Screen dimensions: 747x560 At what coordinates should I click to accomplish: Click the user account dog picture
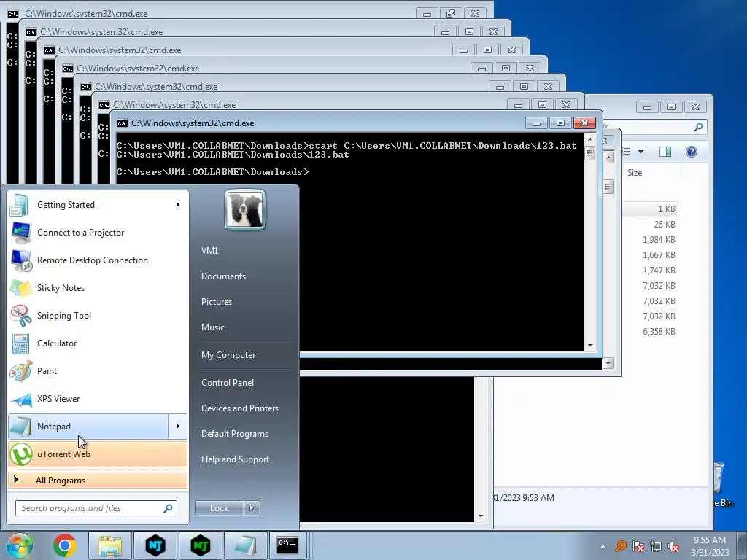click(245, 209)
